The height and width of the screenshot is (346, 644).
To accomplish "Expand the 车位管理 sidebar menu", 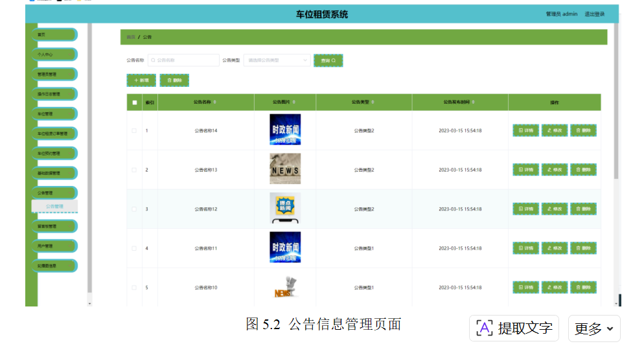I will pyautogui.click(x=54, y=114).
